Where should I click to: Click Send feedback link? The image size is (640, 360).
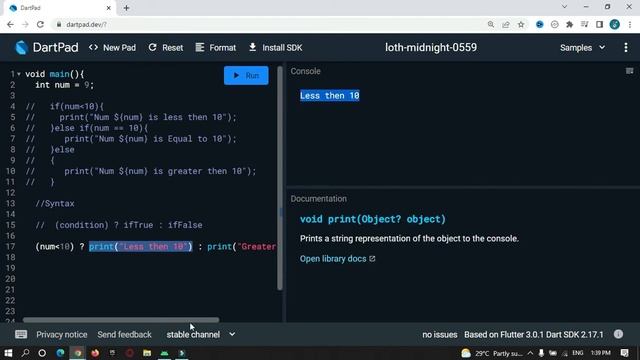point(124,335)
